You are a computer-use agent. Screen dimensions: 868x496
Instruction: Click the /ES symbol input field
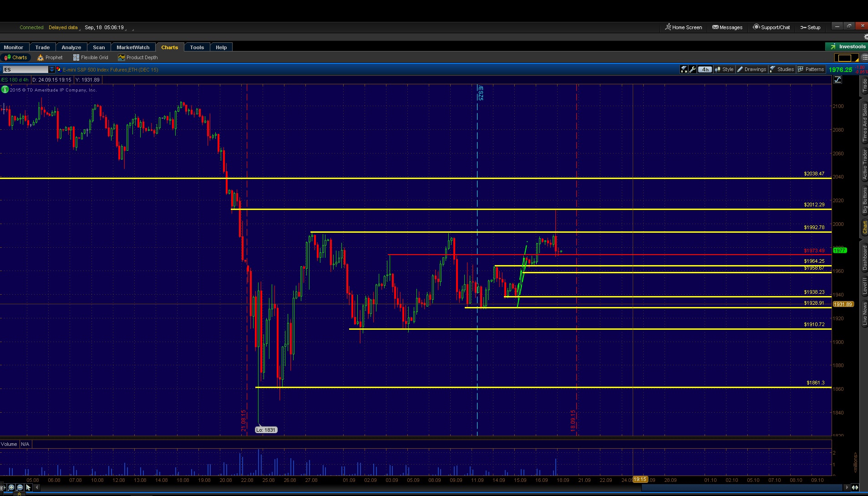25,70
